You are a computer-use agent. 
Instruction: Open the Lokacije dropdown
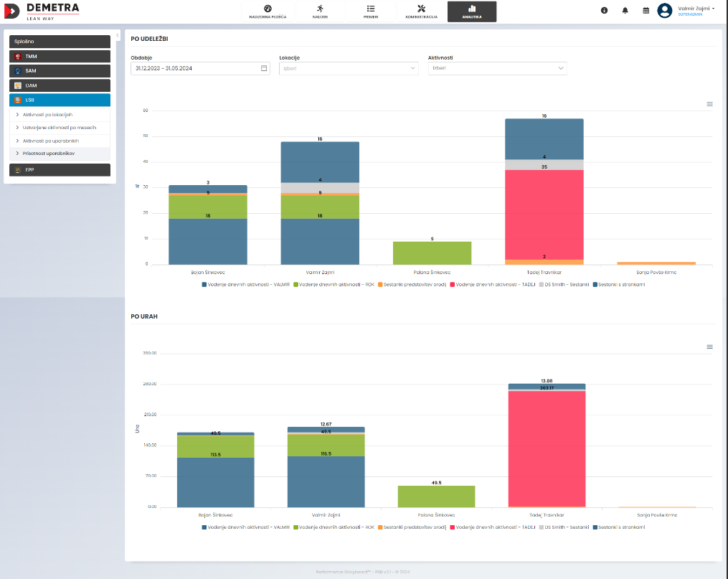348,68
